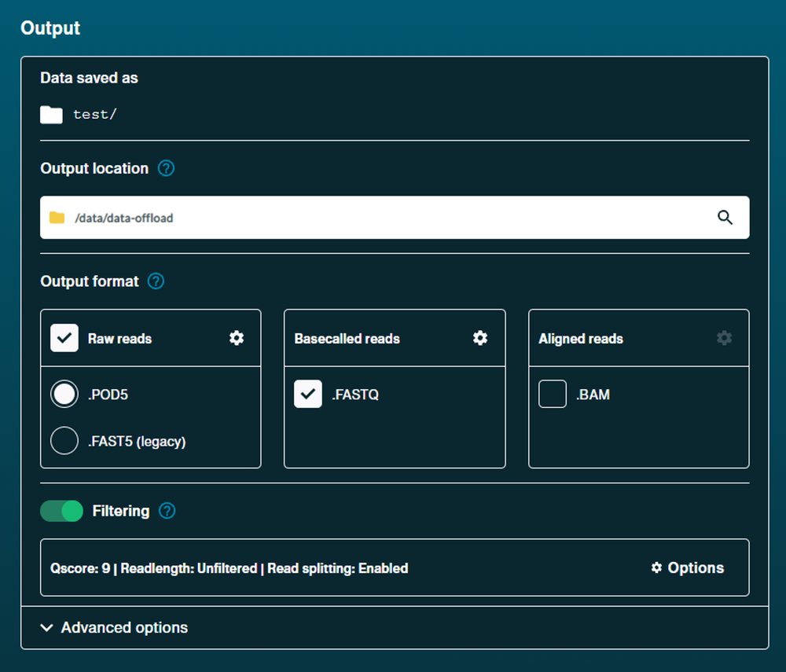Select the .POD5 radio button
This screenshot has height=672, width=786.
coord(64,394)
